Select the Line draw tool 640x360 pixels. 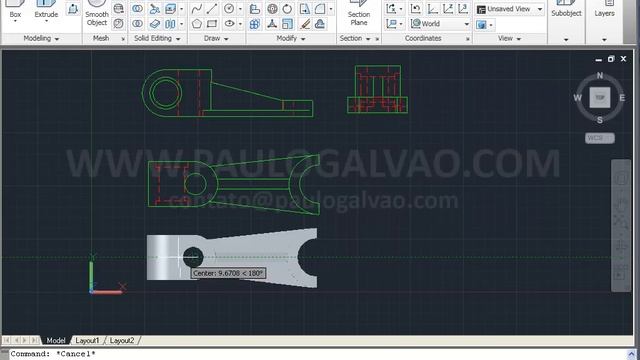click(x=212, y=9)
